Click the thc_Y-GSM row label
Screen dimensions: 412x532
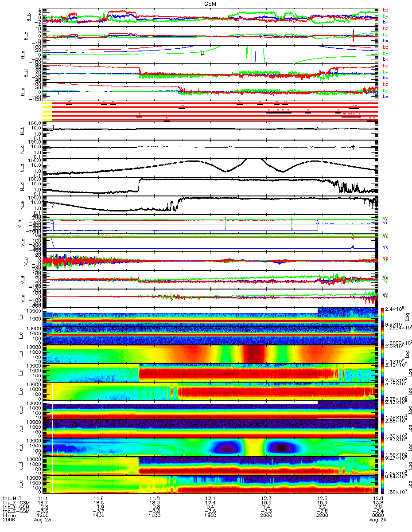16,507
